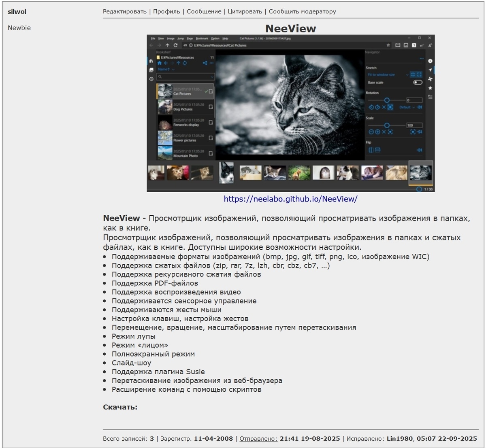Click the Редактировать link
The width and height of the screenshot is (486, 448).
pyautogui.click(x=125, y=11)
